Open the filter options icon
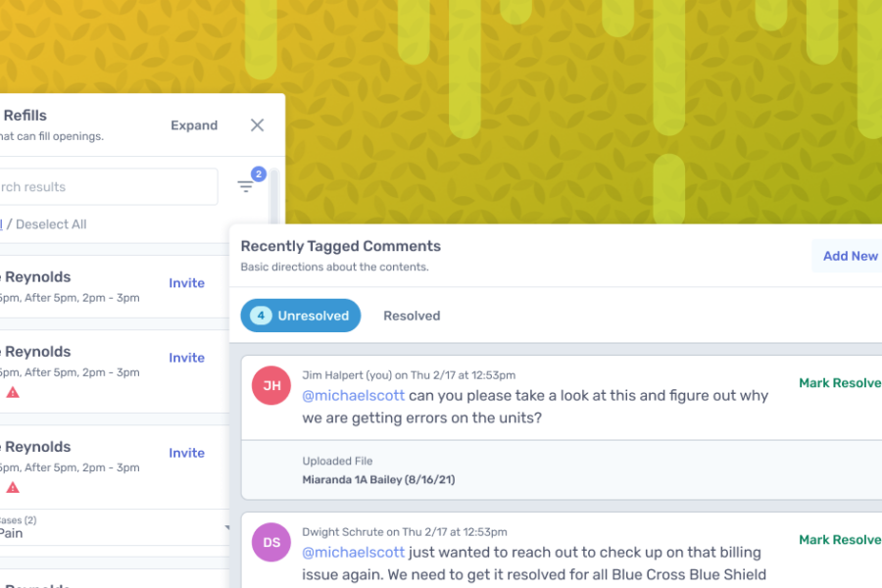 click(x=248, y=186)
